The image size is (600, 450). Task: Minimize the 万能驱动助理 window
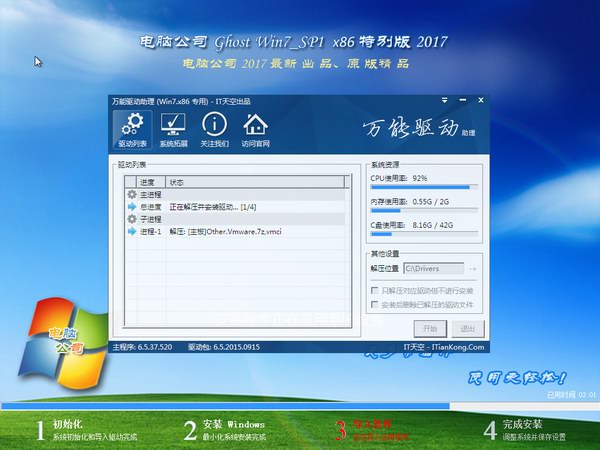[463, 100]
